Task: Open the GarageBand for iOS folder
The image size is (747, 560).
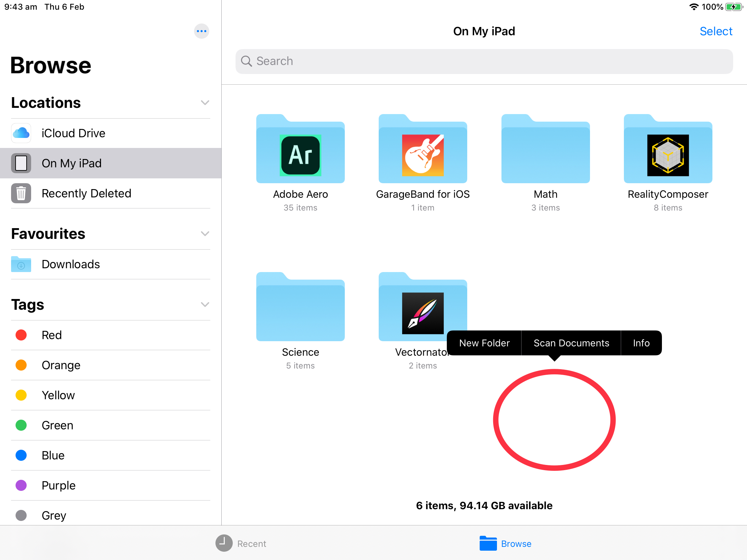Action: [x=423, y=149]
